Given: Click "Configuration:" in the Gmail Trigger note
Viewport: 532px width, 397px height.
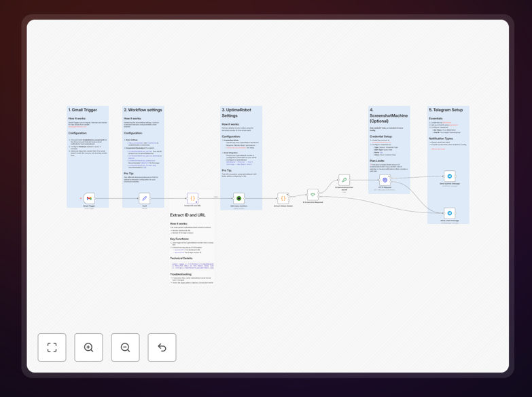Looking at the screenshot, I should click(77, 133).
